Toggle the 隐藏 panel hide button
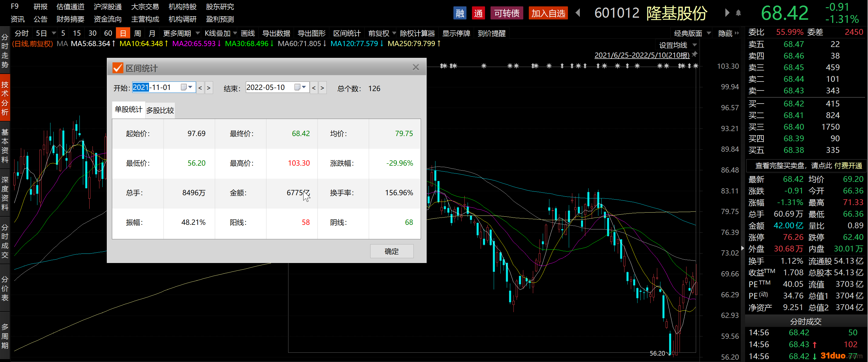This screenshot has height=362, width=868. point(728,33)
